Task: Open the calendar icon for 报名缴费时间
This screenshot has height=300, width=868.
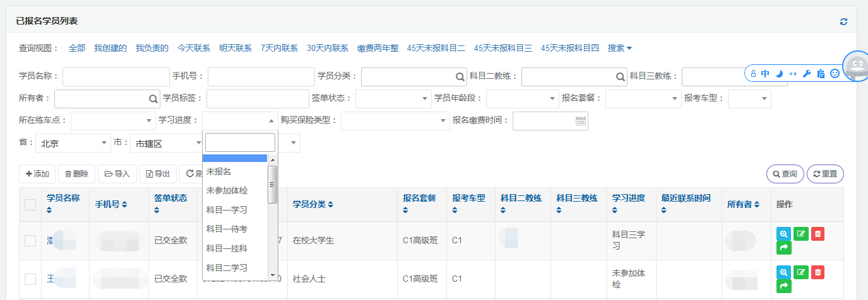Action: [x=581, y=121]
